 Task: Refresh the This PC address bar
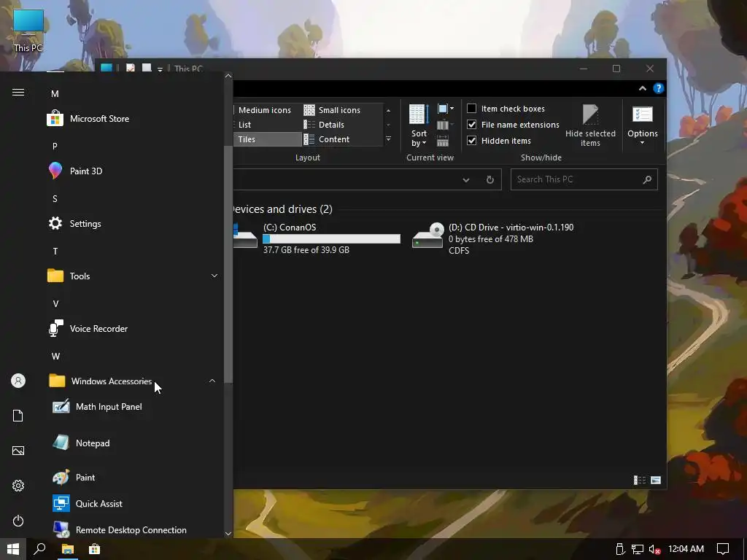click(x=489, y=179)
